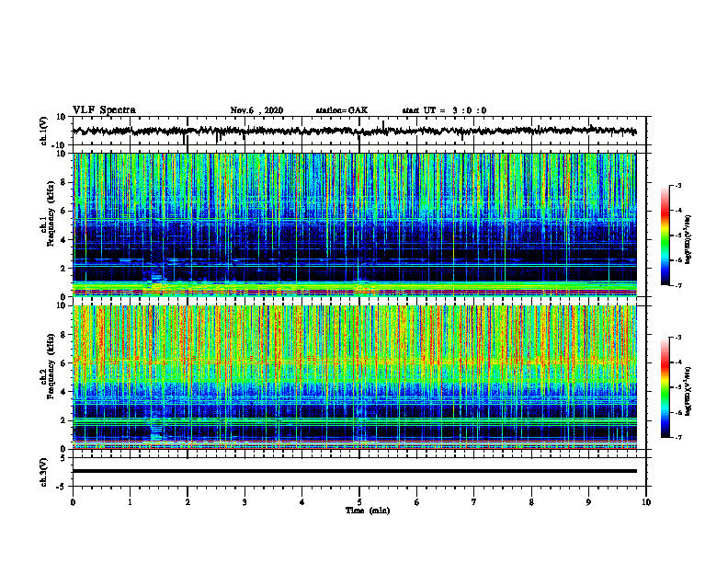Click the "-5" label on ch.1 color scale
Viewport: 728px width, 563px height.
click(678, 236)
